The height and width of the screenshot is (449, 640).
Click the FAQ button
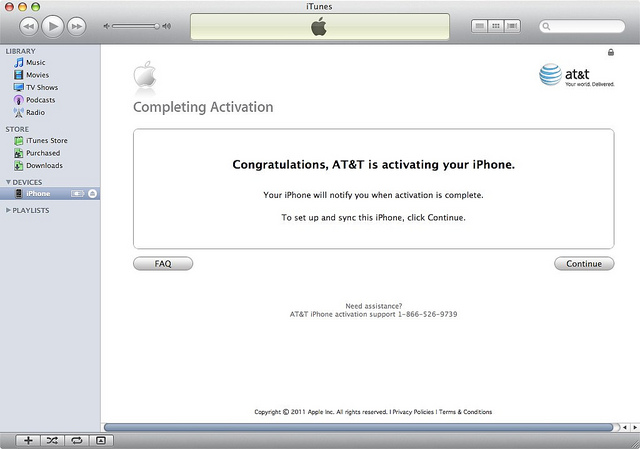pyautogui.click(x=163, y=264)
